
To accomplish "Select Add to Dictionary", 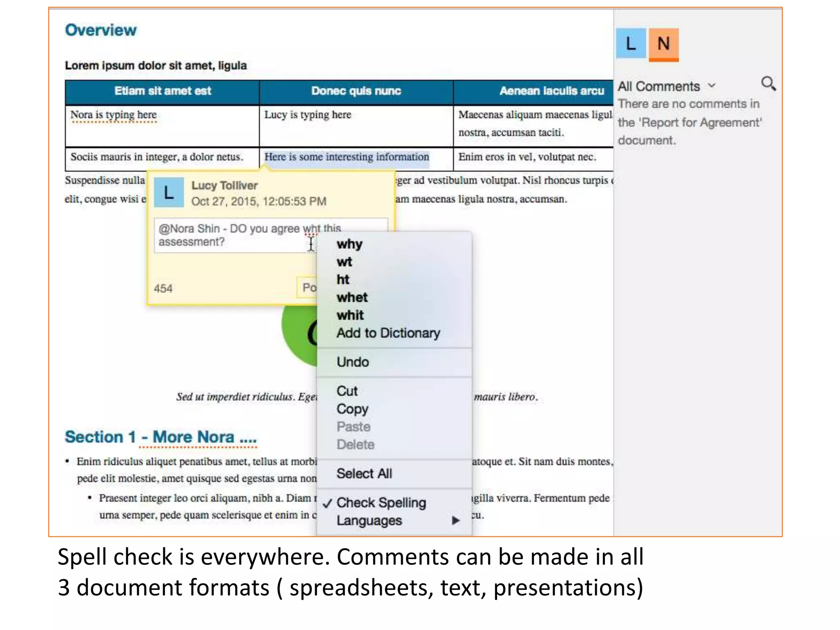I will pyautogui.click(x=388, y=333).
